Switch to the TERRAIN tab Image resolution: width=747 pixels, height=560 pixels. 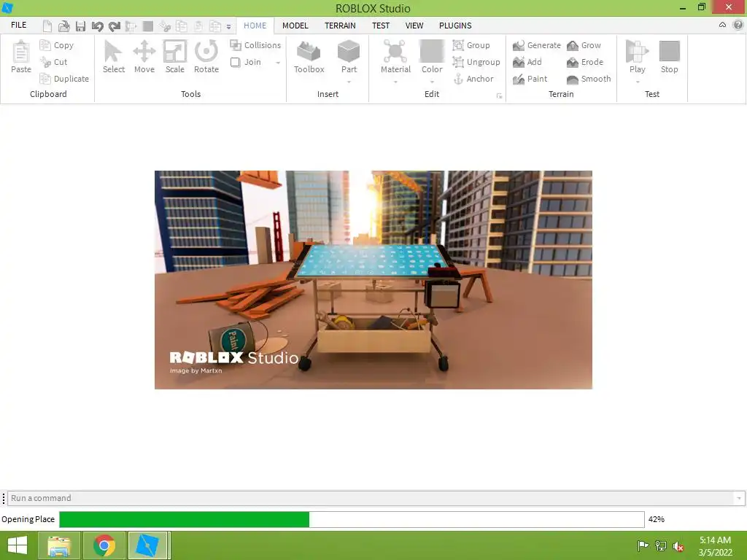340,26
